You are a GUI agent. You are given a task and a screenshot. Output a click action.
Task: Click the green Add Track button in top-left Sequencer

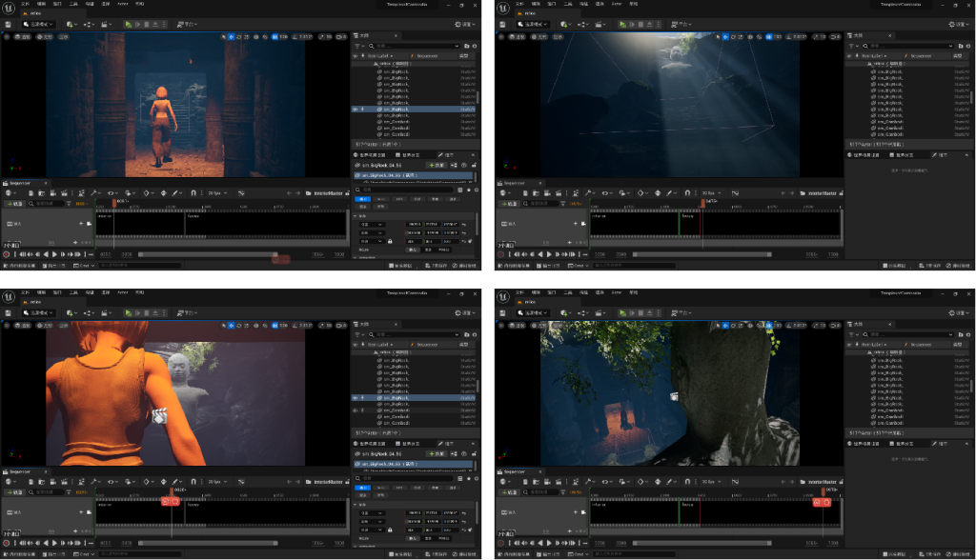point(16,203)
